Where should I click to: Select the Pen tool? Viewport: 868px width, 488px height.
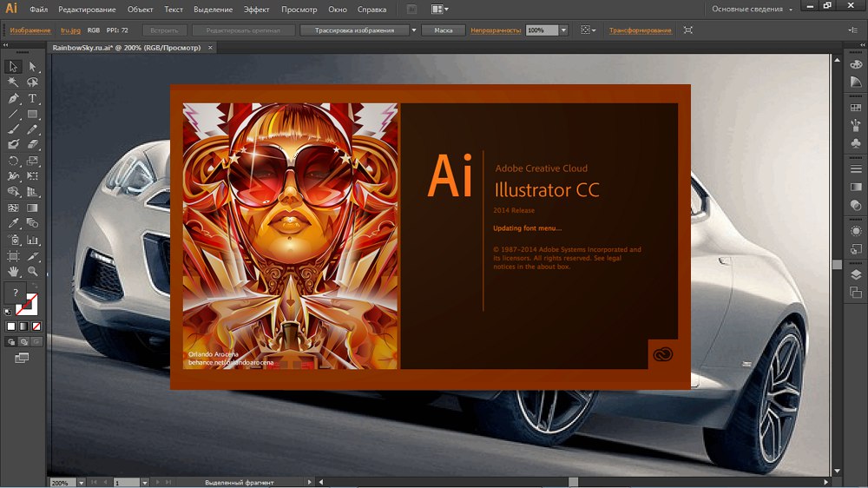click(x=13, y=99)
